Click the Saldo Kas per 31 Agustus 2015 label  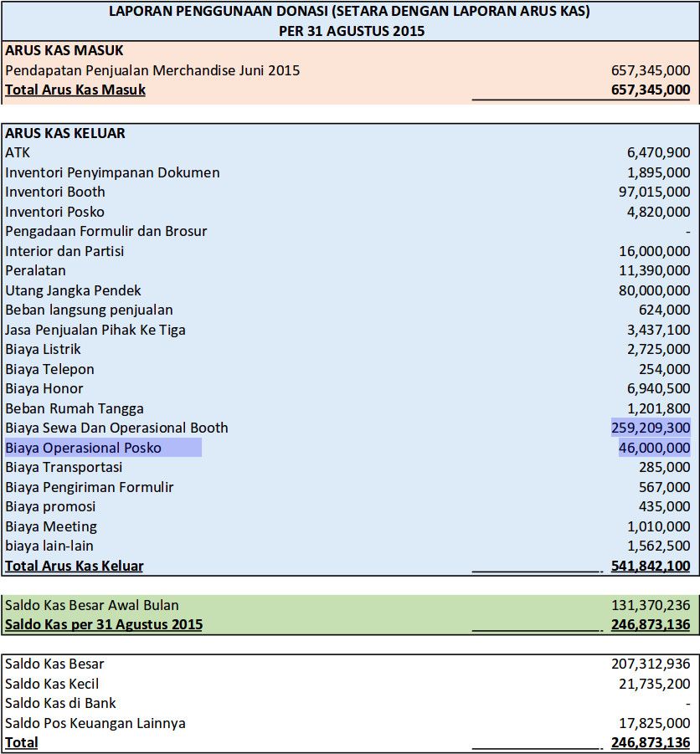click(x=104, y=624)
